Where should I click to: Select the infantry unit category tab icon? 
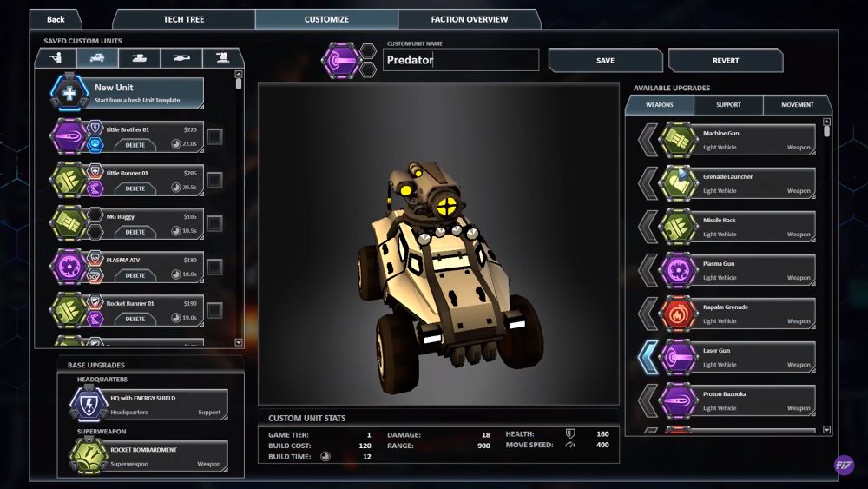coord(56,58)
